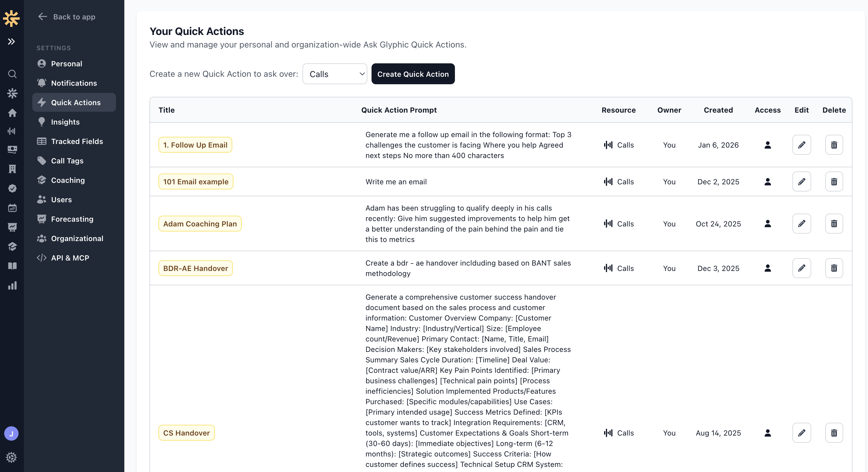Delete the BDR-AE Handover action
868x472 pixels.
[x=834, y=268]
